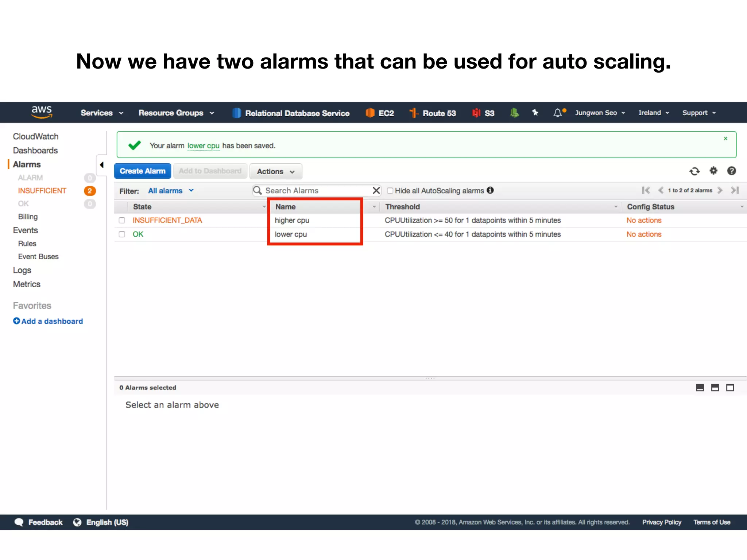Open the Jungwon Seo account menu
Screen dimensions: 747x560
pos(600,113)
